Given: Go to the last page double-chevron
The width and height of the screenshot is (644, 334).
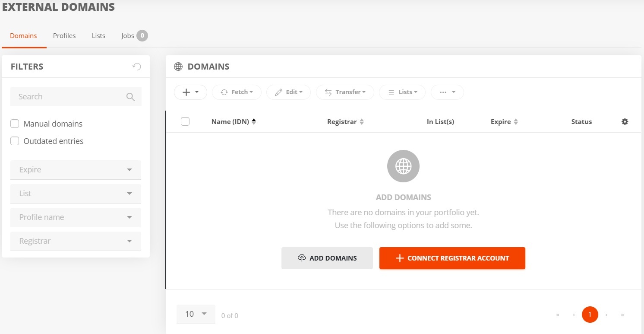Looking at the screenshot, I should click(x=622, y=315).
